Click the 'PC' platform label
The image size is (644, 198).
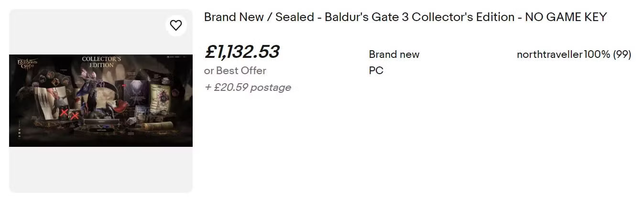[376, 71]
